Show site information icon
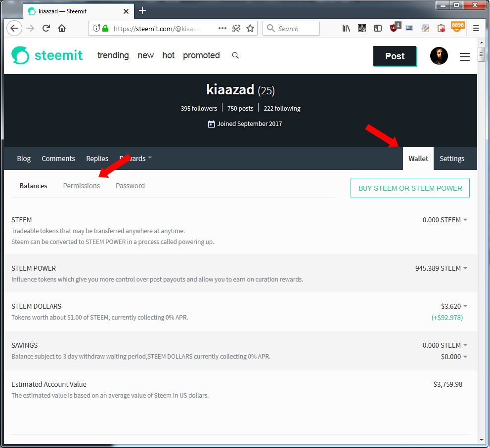Screen dimensions: 490x448 pos(96,29)
